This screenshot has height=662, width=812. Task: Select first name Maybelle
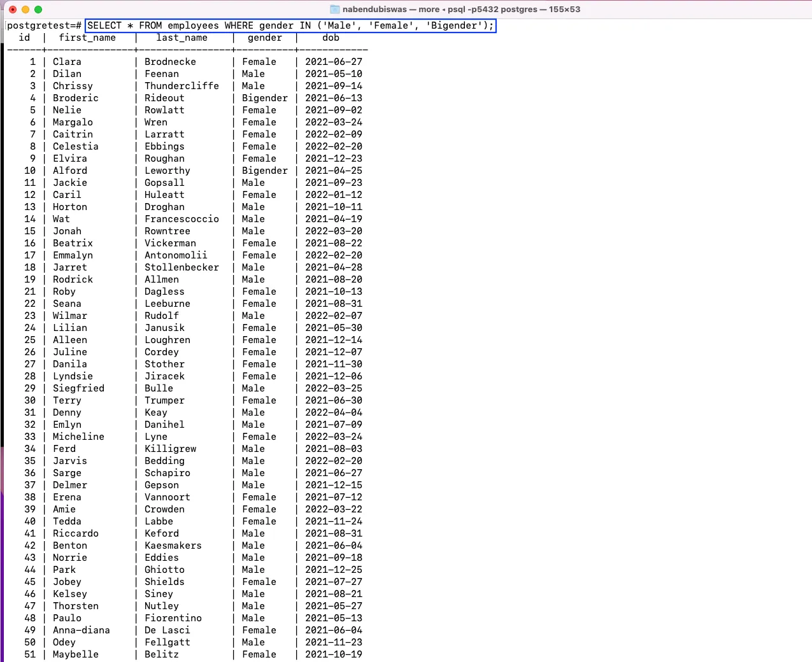point(76,654)
